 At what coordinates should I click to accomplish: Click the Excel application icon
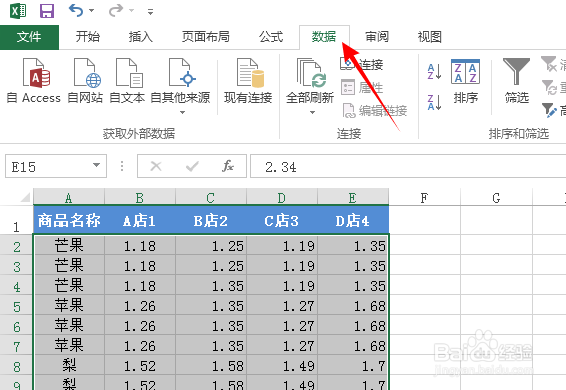(x=18, y=11)
